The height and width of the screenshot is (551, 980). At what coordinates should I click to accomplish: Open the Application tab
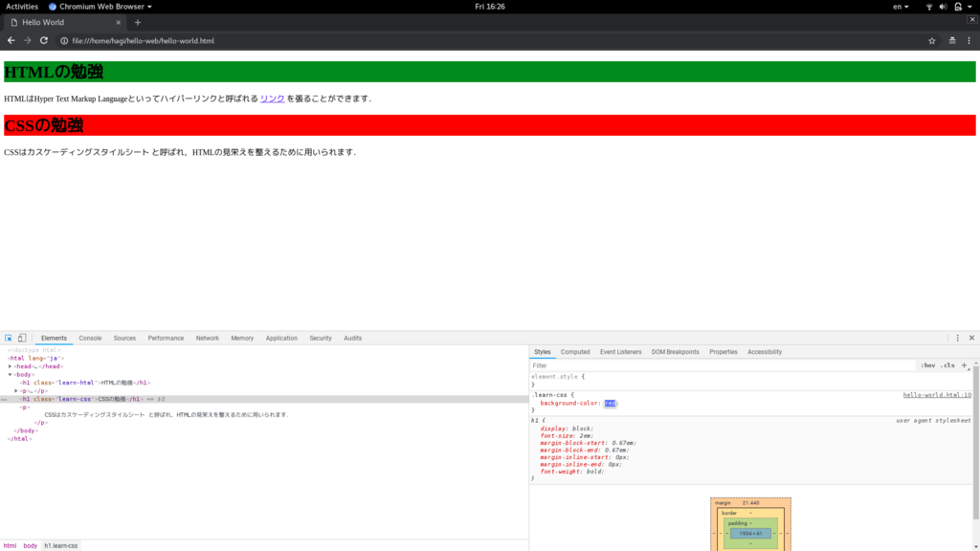[x=281, y=338]
